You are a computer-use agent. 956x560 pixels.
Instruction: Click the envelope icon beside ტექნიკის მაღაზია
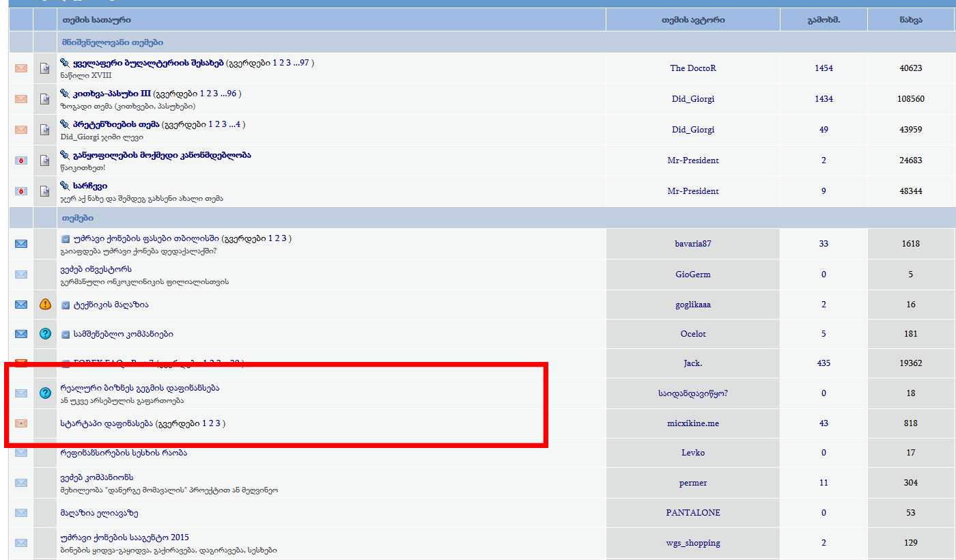[x=21, y=305]
